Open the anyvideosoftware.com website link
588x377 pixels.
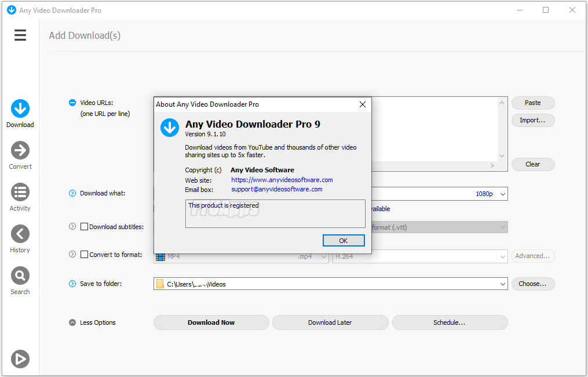[282, 180]
